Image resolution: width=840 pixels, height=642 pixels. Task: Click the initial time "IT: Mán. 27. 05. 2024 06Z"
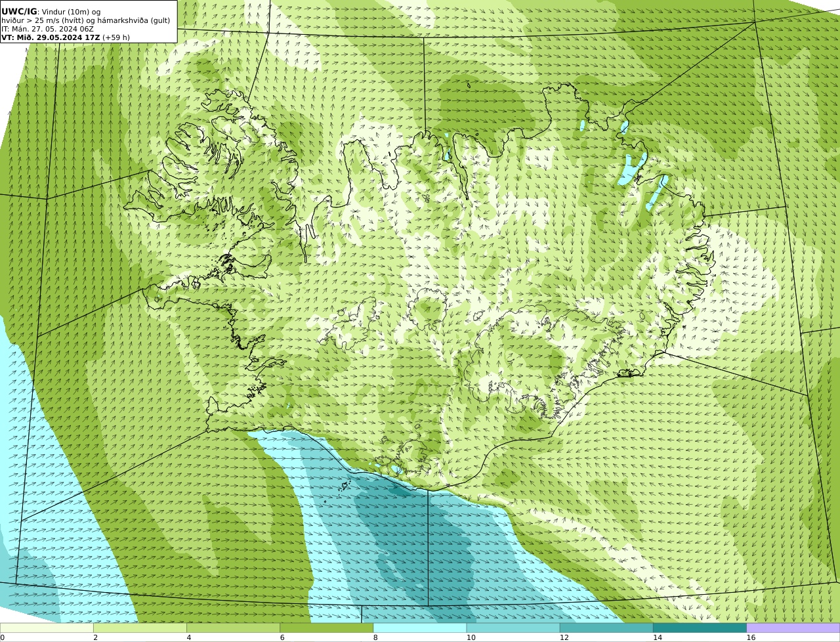click(x=47, y=29)
